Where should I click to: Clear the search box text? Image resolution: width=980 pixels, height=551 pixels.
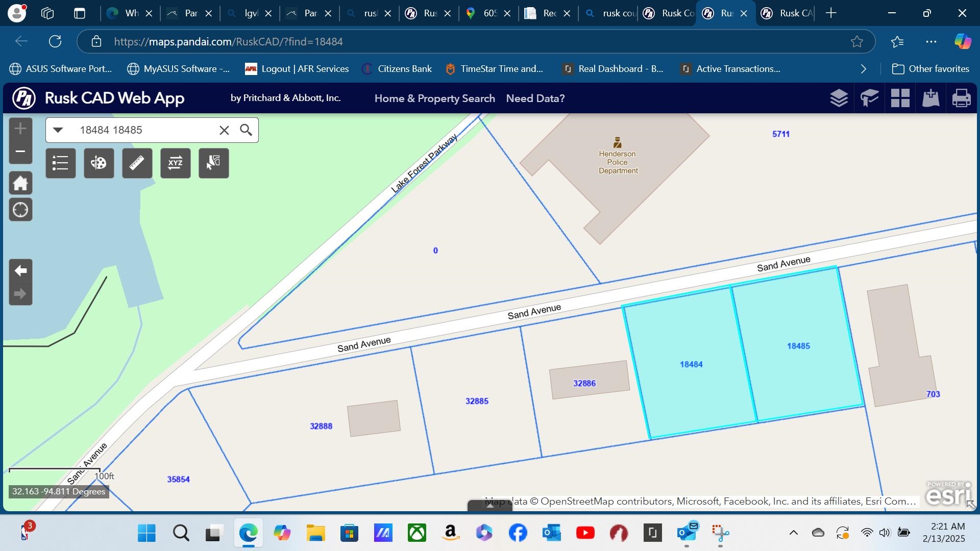click(224, 130)
